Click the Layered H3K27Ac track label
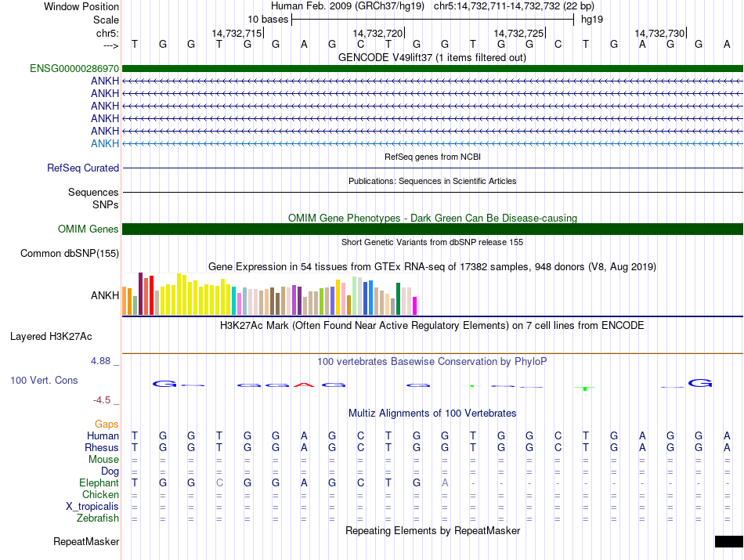This screenshot has width=744, height=560. (x=51, y=337)
